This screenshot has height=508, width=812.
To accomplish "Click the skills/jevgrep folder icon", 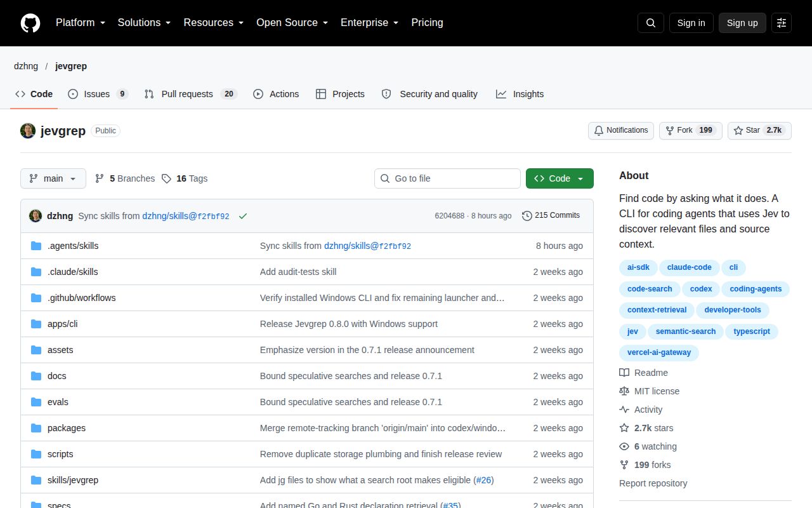I will point(36,480).
